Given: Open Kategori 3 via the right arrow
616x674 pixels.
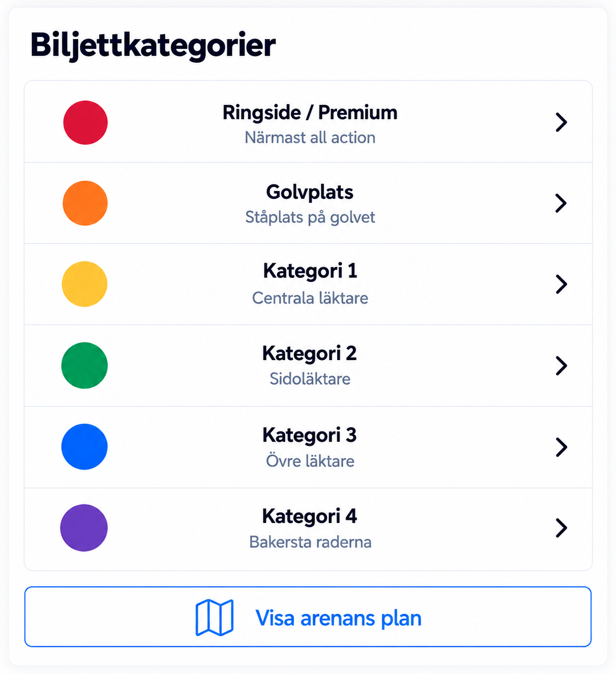Looking at the screenshot, I should pos(562,447).
